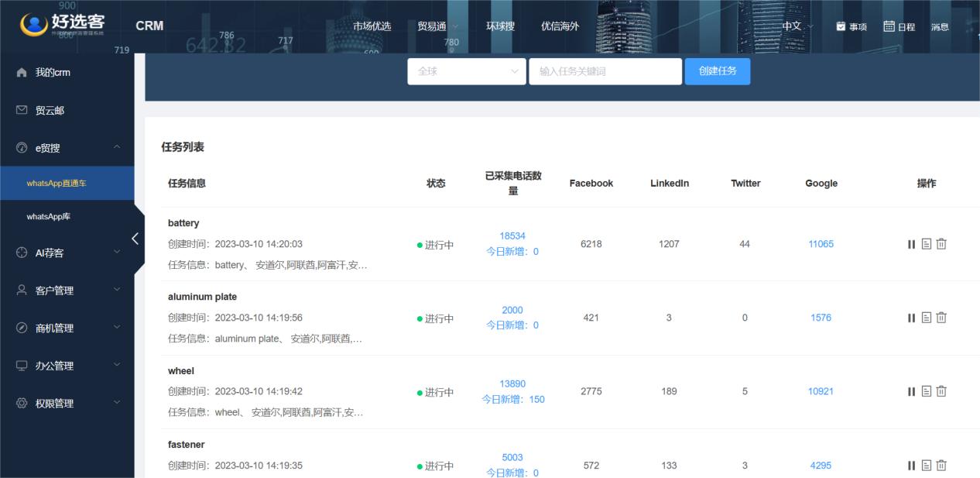This screenshot has width=980, height=478.
Task: Pause the battery task
Action: point(911,244)
